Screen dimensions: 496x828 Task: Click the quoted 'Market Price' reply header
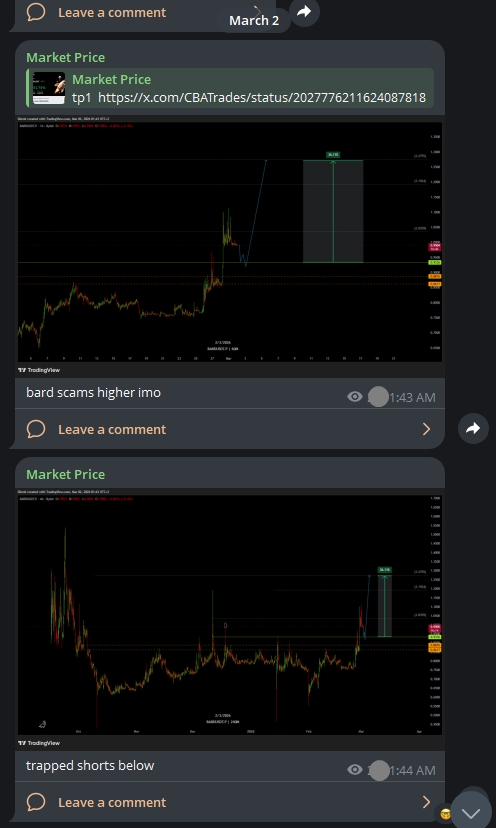point(111,80)
